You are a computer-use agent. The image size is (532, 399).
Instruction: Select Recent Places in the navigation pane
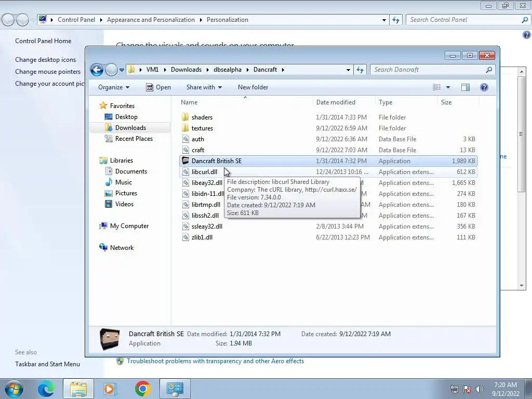coord(134,138)
